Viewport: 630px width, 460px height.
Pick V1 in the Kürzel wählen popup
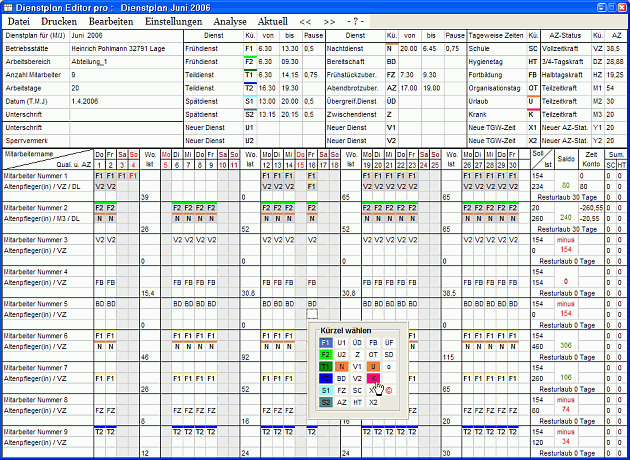click(357, 367)
